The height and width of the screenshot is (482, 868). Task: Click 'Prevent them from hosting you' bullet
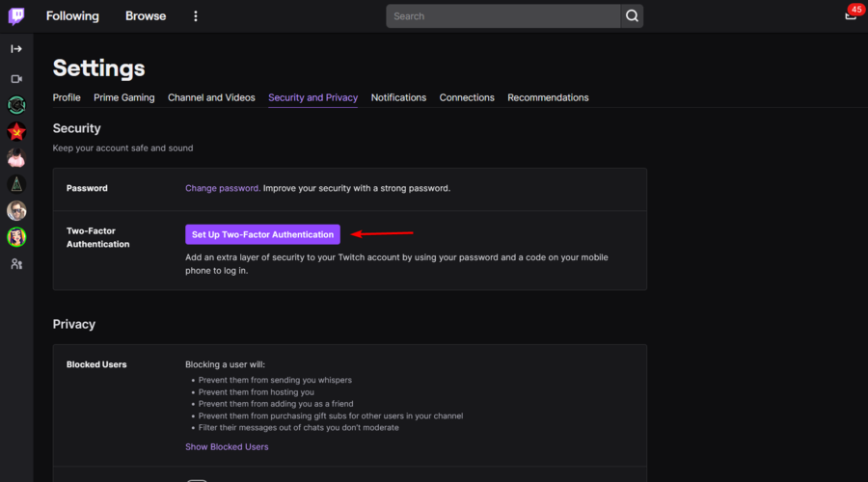(257, 391)
